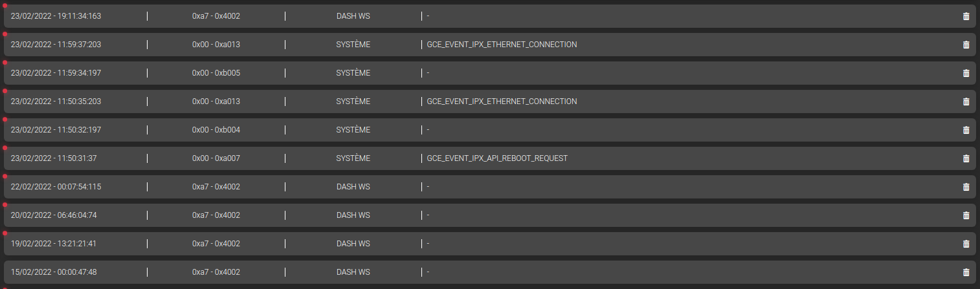
Task: Click the red marker on the 22/02/2022 row
Action: click(x=5, y=177)
